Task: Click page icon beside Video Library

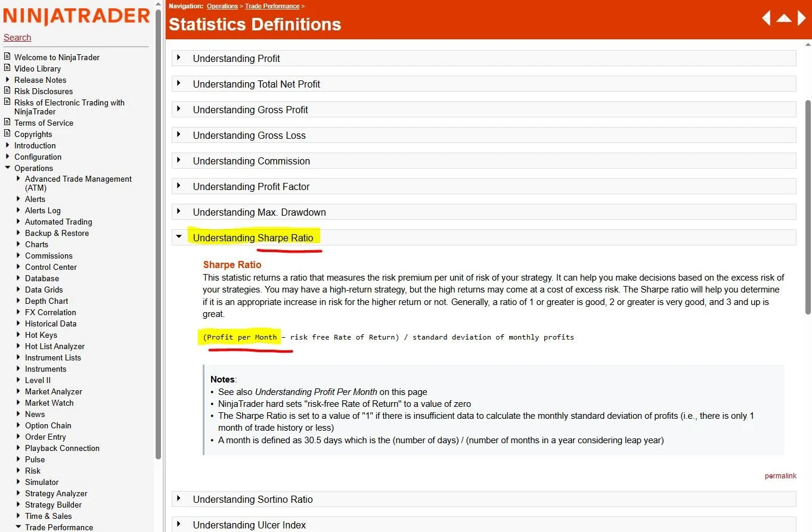Action: click(7, 68)
